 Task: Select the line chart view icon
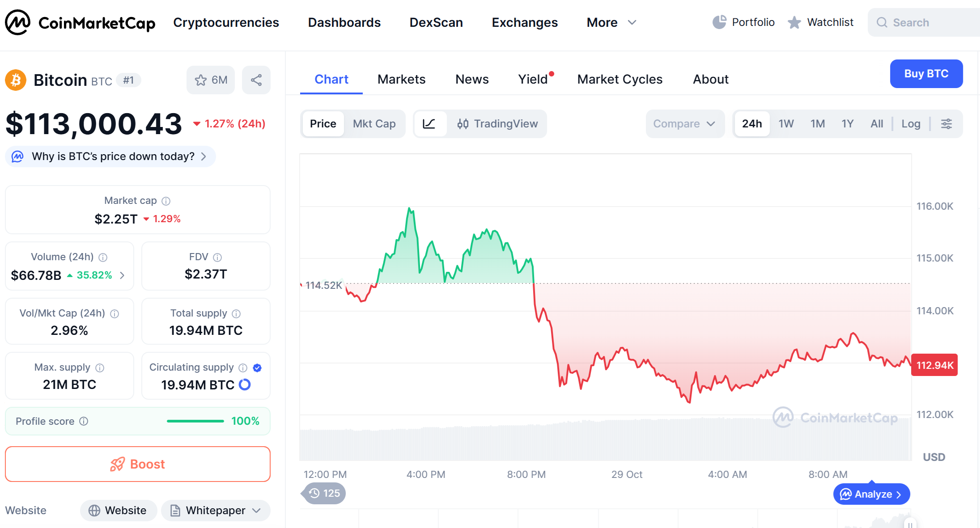[x=429, y=124]
